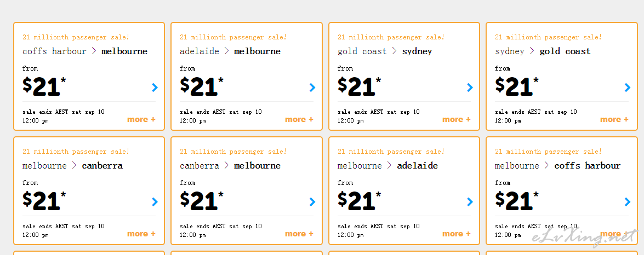Click blue arrow on Adelaide to Melbourne card
The width and height of the screenshot is (644, 255).
(312, 88)
